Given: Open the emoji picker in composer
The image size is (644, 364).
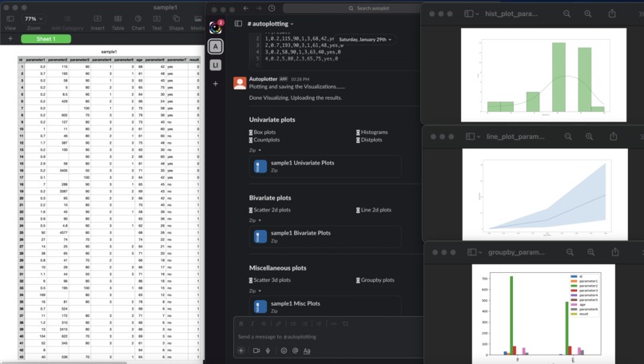Looking at the screenshot, I should [284, 350].
